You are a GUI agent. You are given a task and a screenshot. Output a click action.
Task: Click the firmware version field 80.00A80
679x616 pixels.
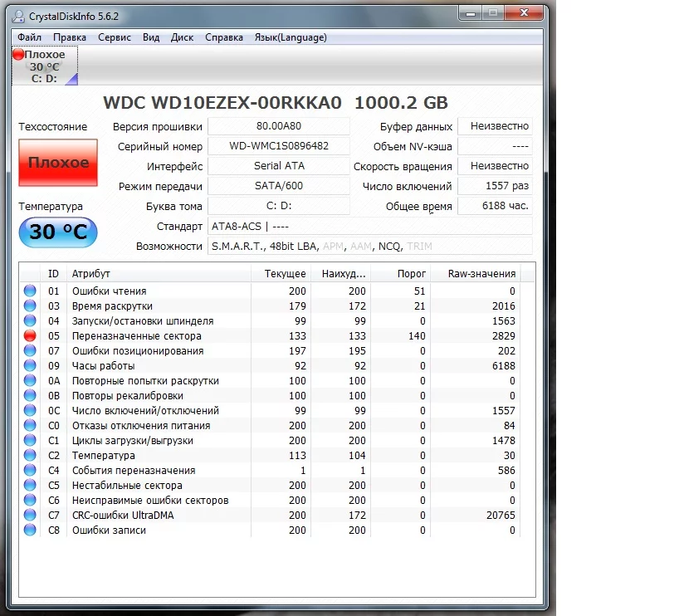coord(279,126)
